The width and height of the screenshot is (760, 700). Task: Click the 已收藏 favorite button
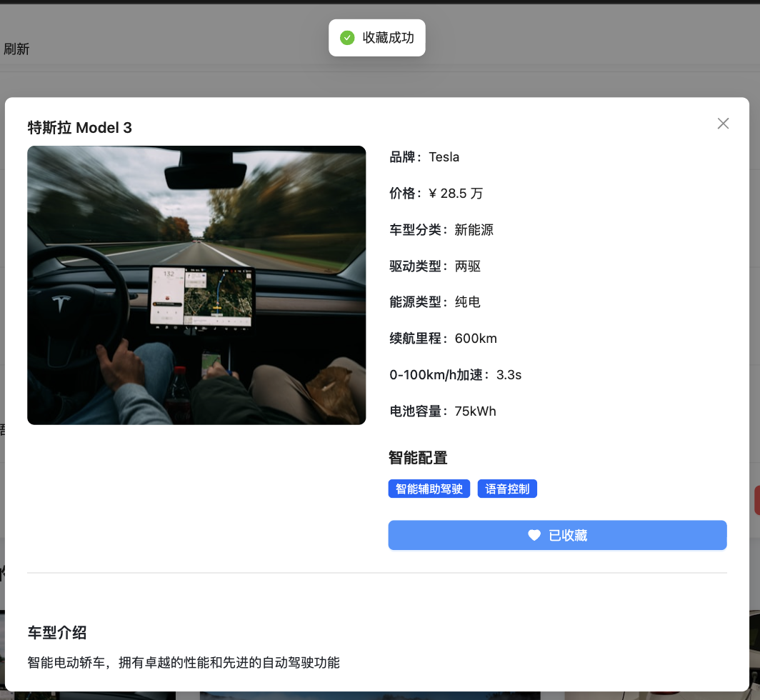click(557, 535)
